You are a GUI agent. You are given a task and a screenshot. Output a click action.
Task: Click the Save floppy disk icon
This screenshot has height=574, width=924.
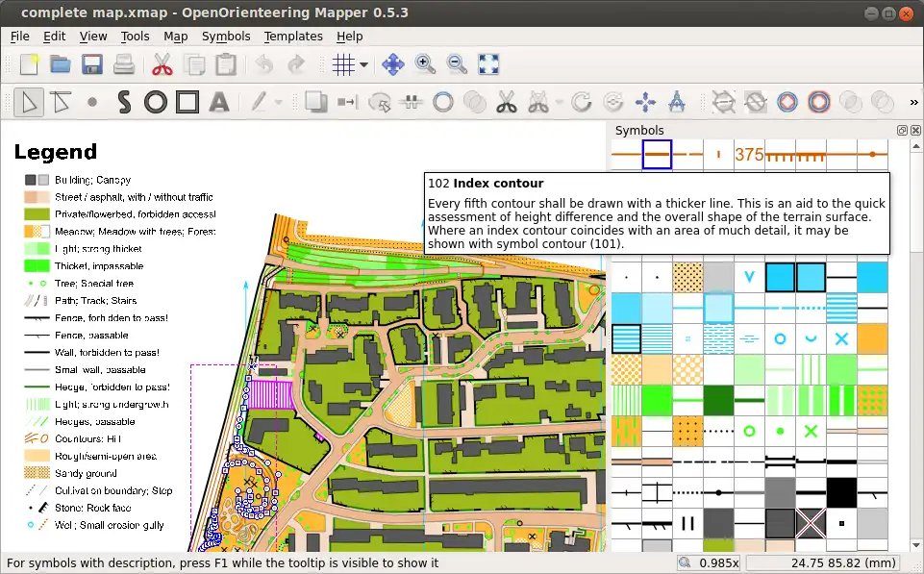(92, 64)
